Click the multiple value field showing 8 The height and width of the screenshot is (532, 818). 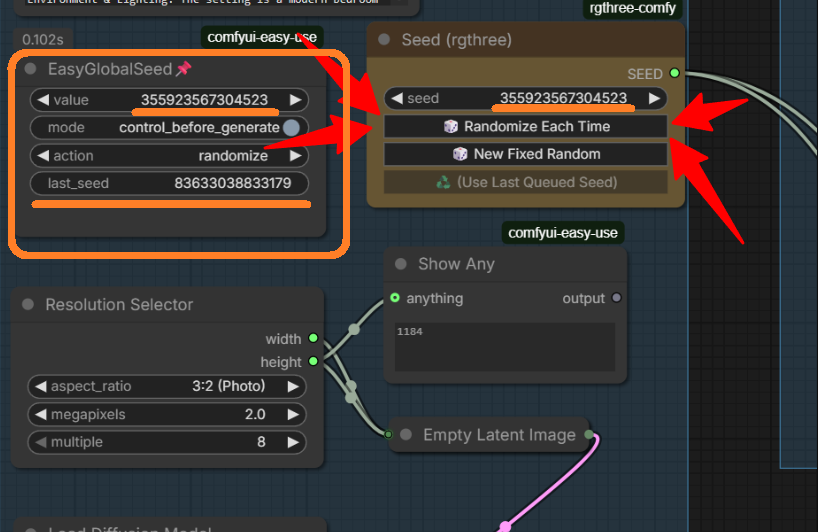tap(167, 442)
